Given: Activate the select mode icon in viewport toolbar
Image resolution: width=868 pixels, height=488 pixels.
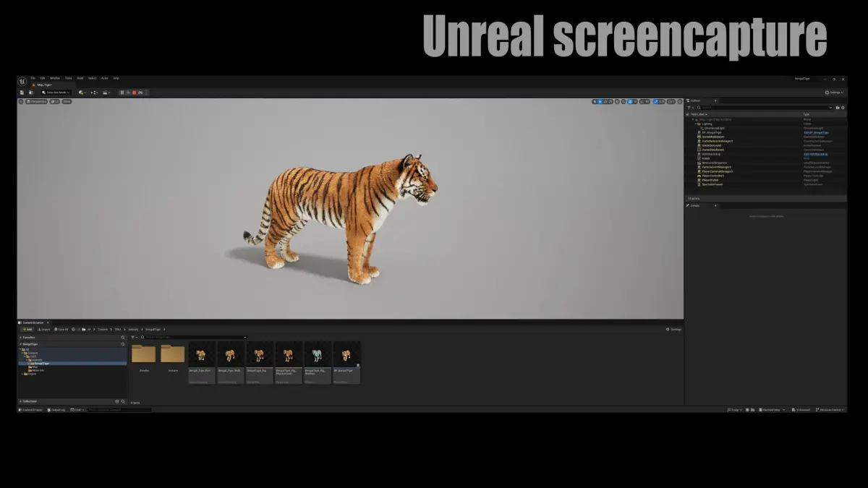Looking at the screenshot, I should 594,101.
